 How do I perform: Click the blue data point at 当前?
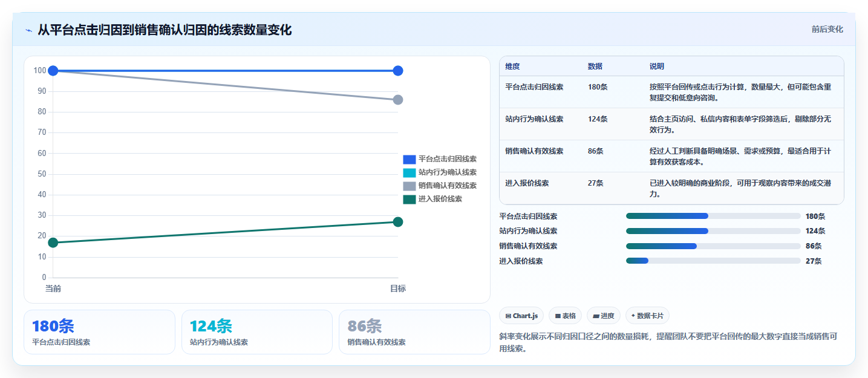(53, 71)
